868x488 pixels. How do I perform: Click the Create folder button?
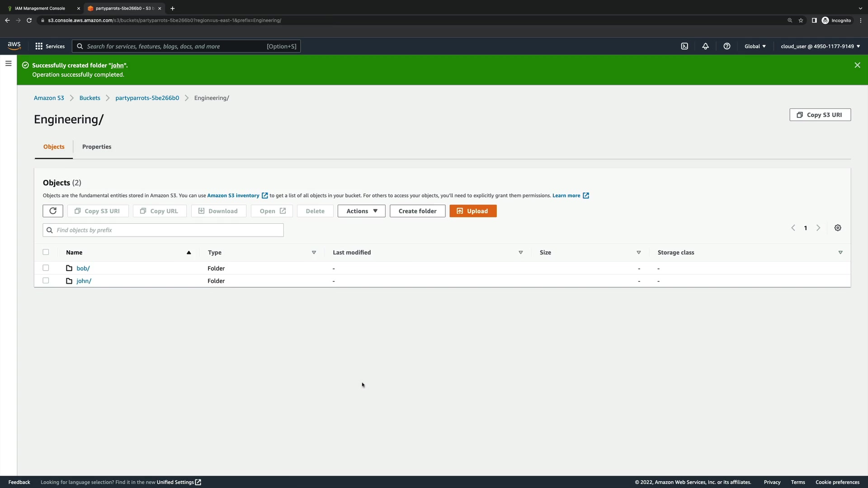(417, 211)
